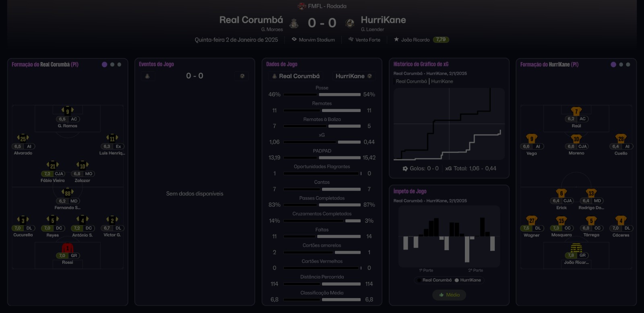Open João Ricardo's player link in header

tap(415, 39)
